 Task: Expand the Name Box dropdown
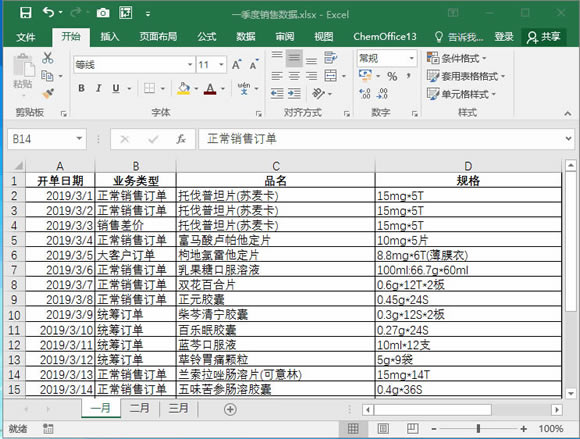pyautogui.click(x=79, y=139)
